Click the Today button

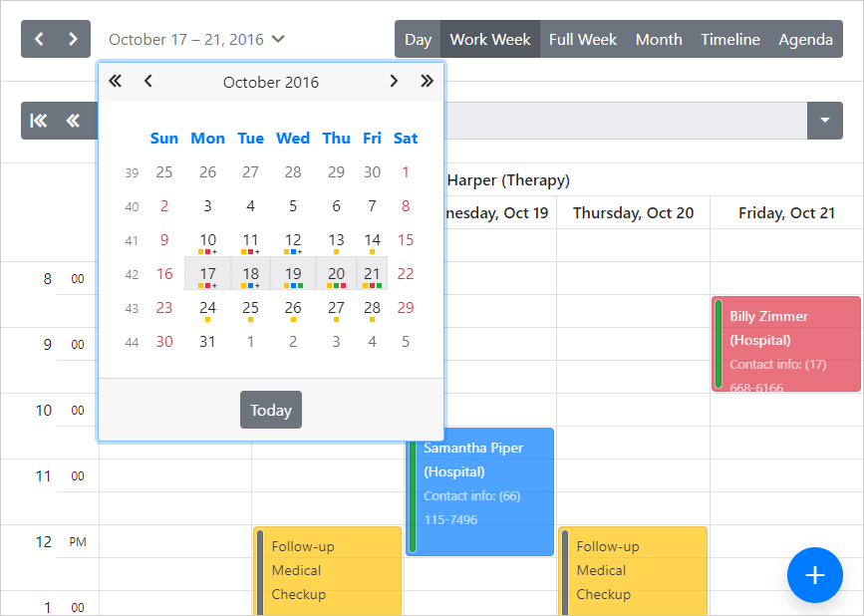click(x=270, y=410)
